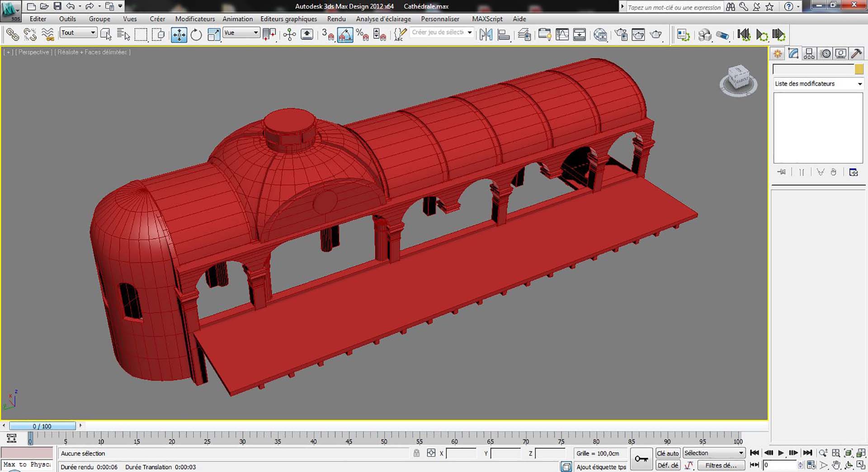Click the teapot Render Production icon
Screen dimensions: 868x472
pyautogui.click(x=656, y=35)
